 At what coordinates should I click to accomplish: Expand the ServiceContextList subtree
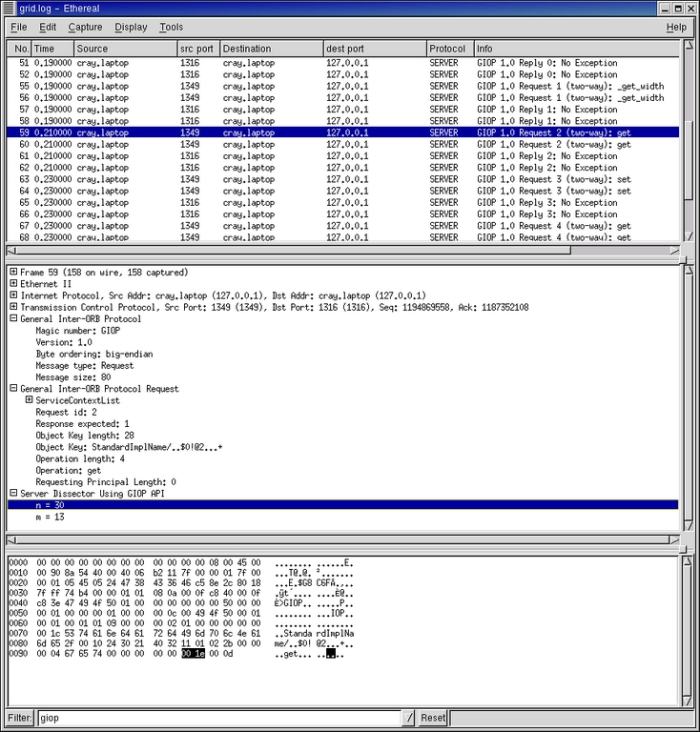tap(29, 400)
